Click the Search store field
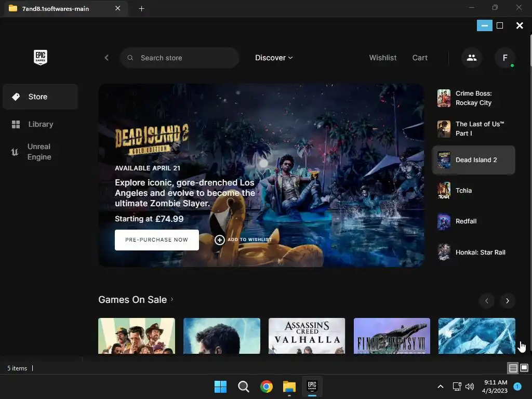This screenshot has height=399, width=532. tap(179, 58)
